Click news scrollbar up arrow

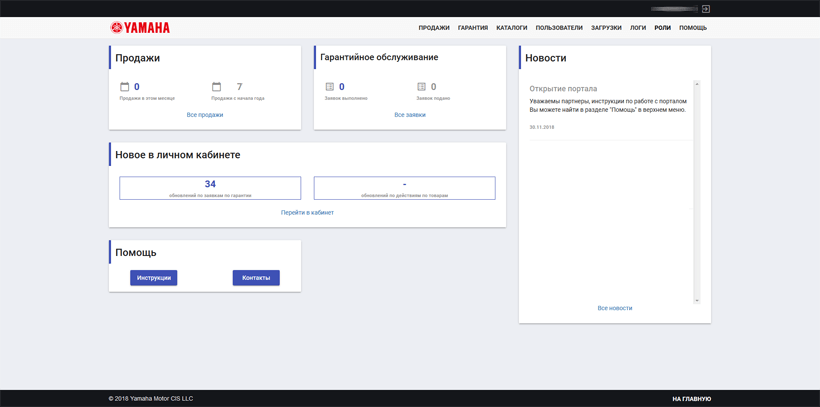pyautogui.click(x=697, y=84)
